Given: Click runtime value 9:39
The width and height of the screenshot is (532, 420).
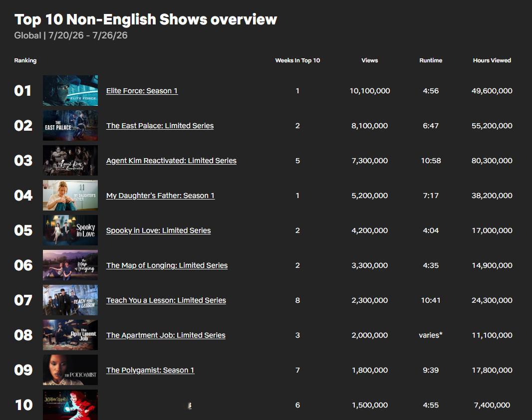Looking at the screenshot, I should point(431,370).
